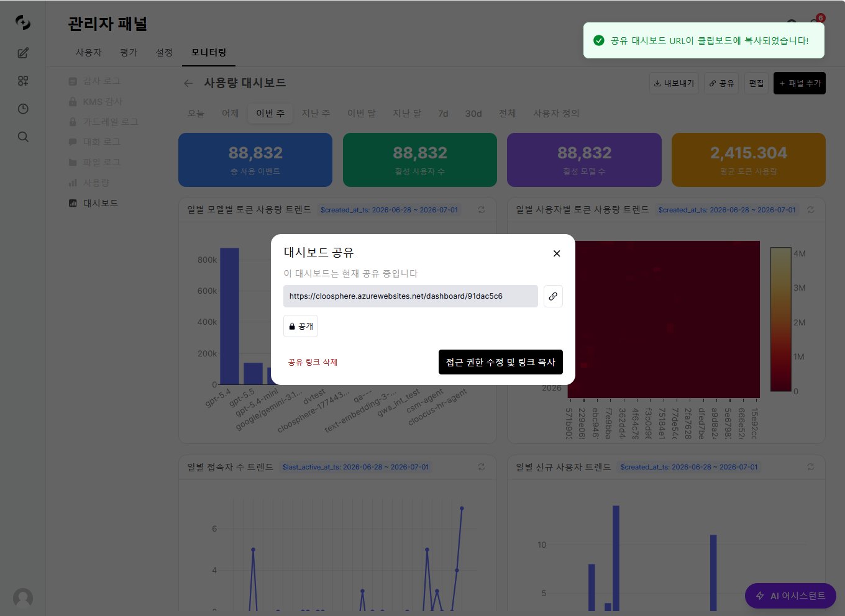Click the 평균 토큰 사용량 stat card
This screenshot has height=616, width=845.
point(749,160)
